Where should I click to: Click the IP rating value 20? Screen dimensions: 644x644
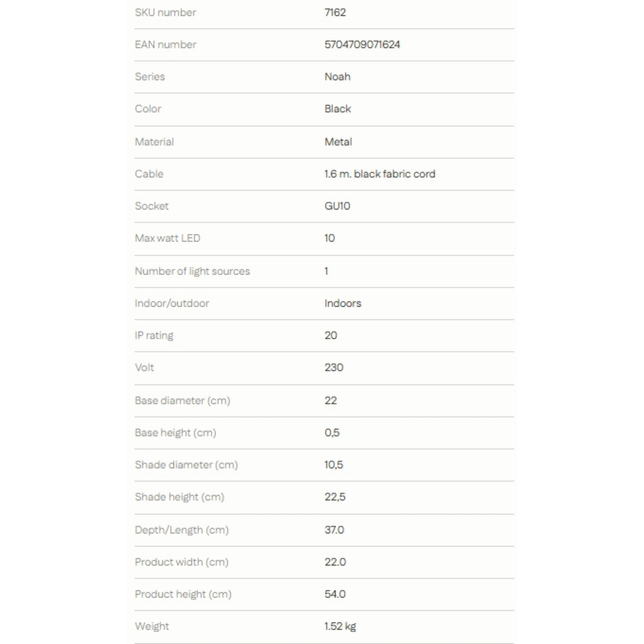point(331,335)
